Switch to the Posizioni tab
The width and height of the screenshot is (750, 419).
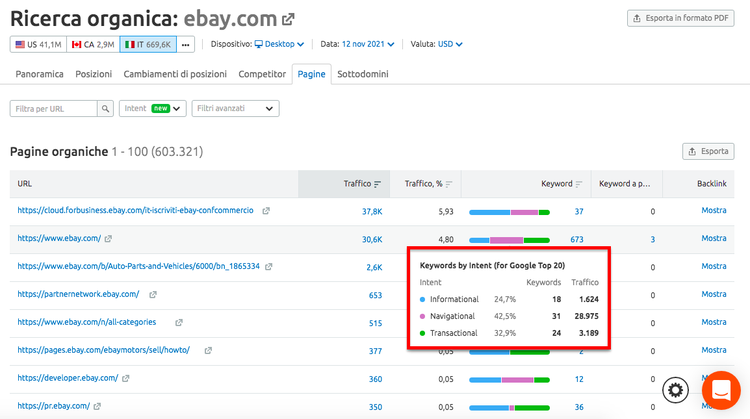(x=94, y=74)
